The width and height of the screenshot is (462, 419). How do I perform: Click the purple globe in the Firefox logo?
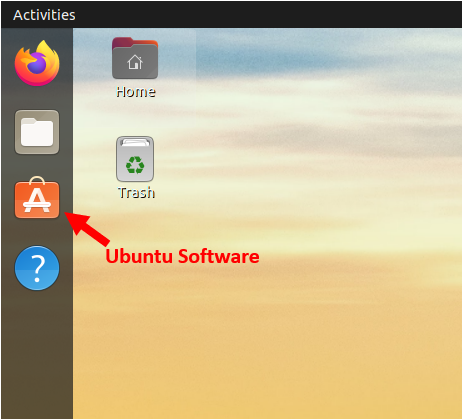[37, 64]
